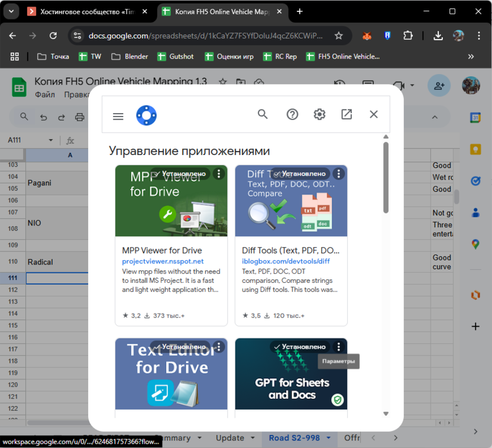492x448 pixels.
Task: Open the name box A111 dropdown
Action: pyautogui.click(x=51, y=141)
